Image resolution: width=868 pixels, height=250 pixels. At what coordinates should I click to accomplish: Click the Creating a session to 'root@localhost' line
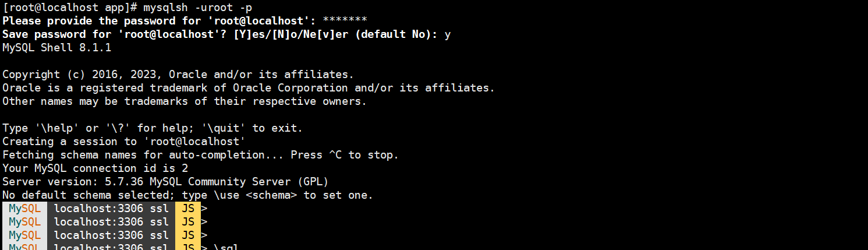(124, 142)
